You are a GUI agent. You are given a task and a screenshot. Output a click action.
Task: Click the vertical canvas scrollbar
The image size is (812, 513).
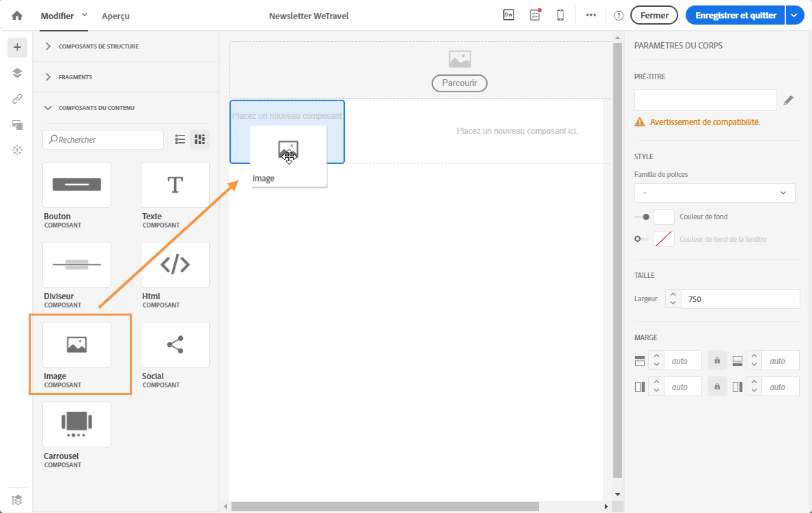617,261
